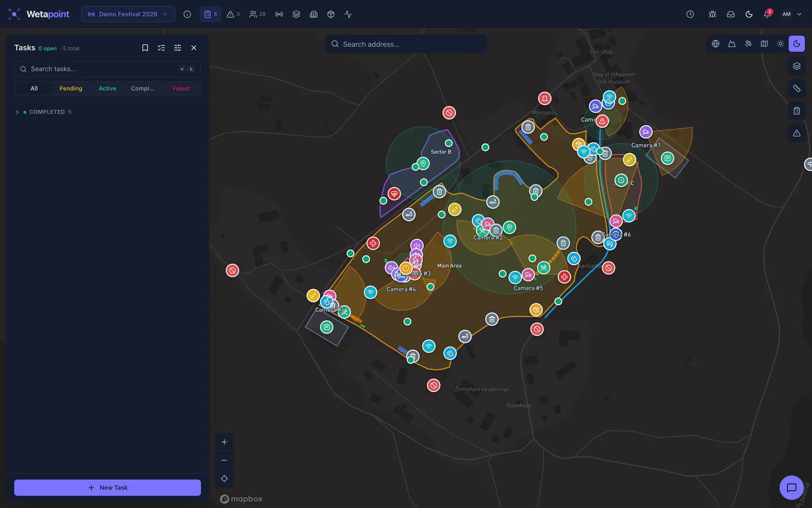Click the New Task button
Screen dimensions: 812x508
pos(107,488)
